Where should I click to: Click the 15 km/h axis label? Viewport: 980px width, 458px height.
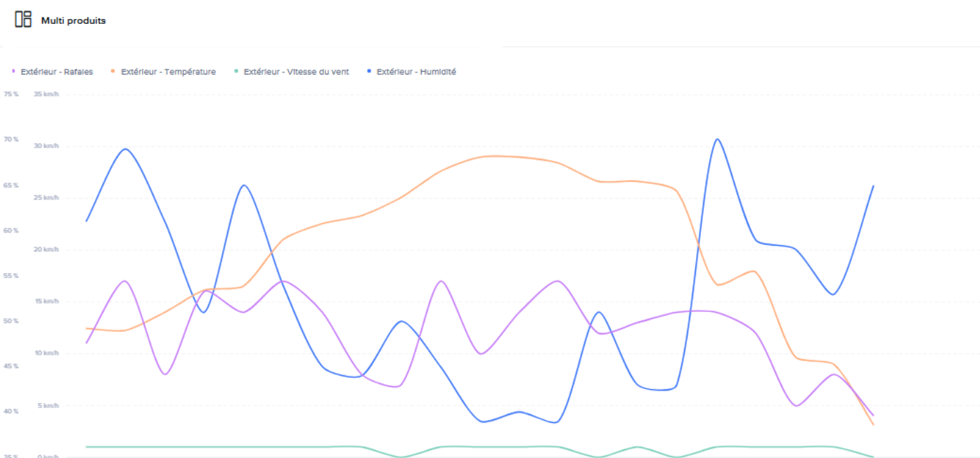pos(46,301)
